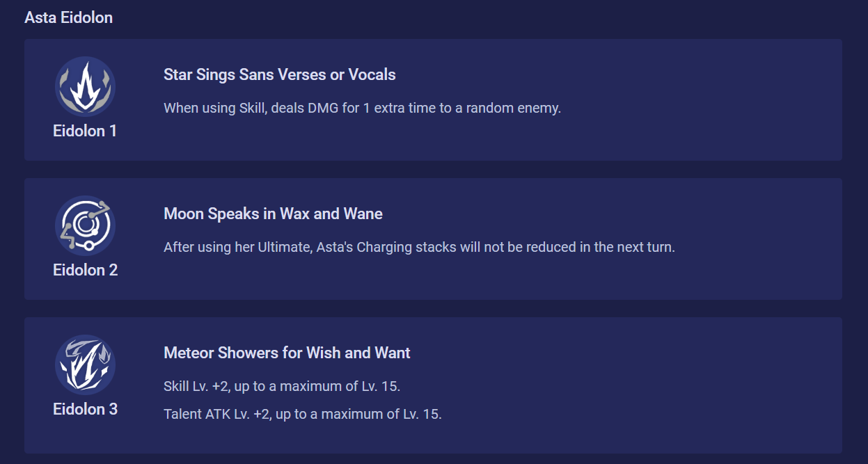
Task: Click title Star Sings Sans Verses or Vocals
Action: tap(280, 74)
